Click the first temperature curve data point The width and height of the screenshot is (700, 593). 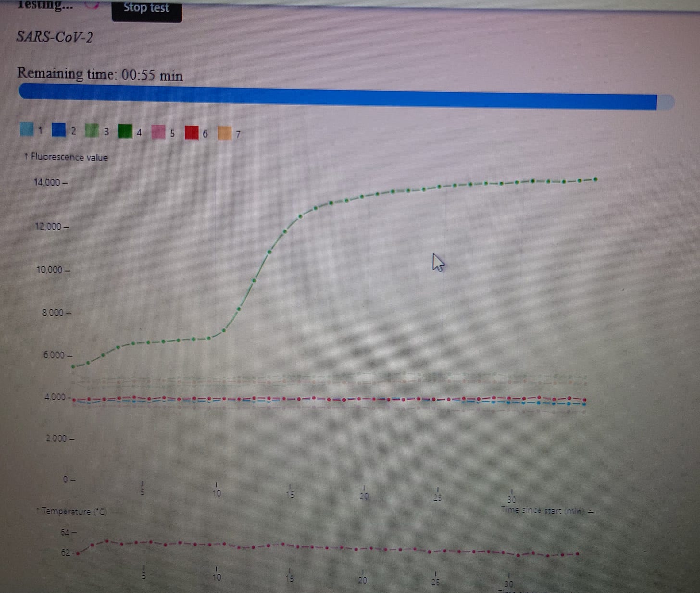click(x=78, y=553)
